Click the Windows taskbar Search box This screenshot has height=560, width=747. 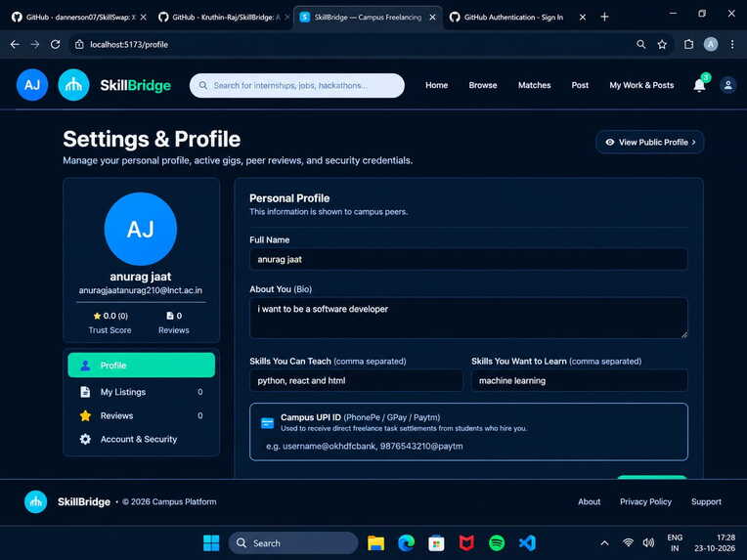tap(293, 542)
